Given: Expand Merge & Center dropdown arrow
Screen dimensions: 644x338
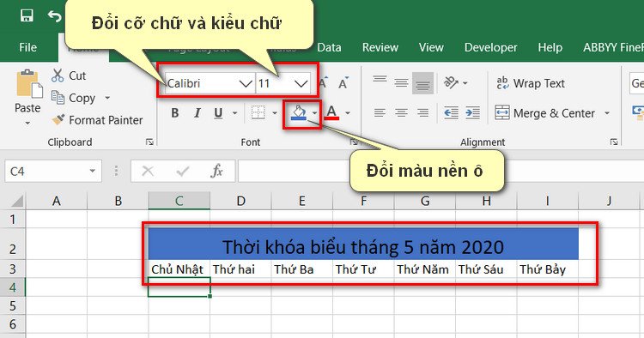Looking at the screenshot, I should click(606, 112).
